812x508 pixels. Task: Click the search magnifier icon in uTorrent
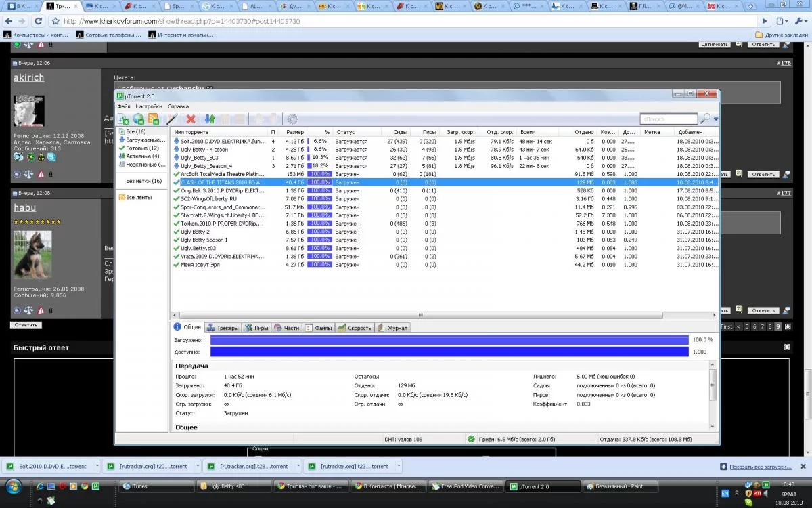pyautogui.click(x=705, y=119)
